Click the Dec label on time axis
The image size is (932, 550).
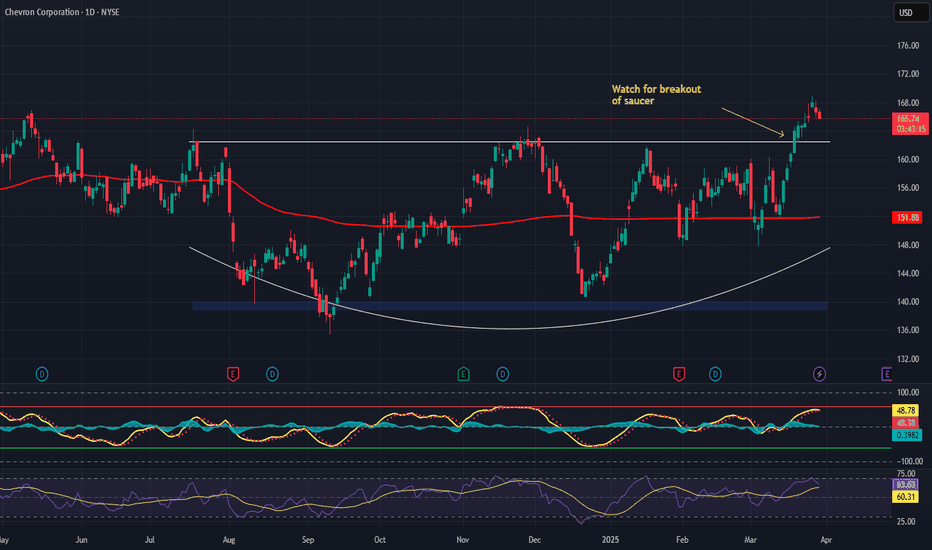point(535,540)
